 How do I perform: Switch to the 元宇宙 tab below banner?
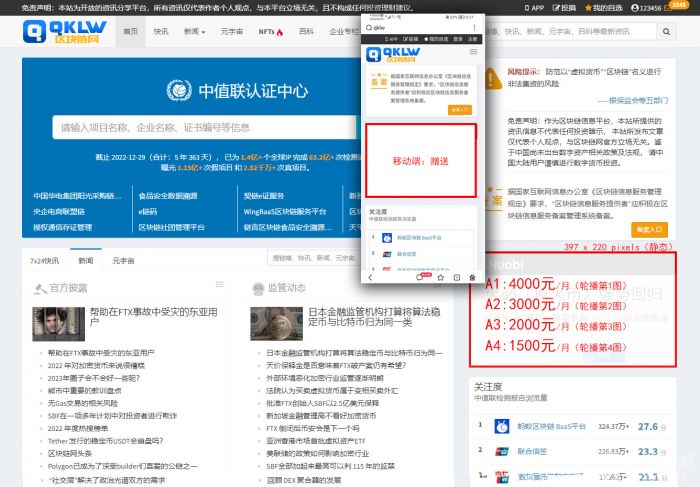tap(123, 261)
